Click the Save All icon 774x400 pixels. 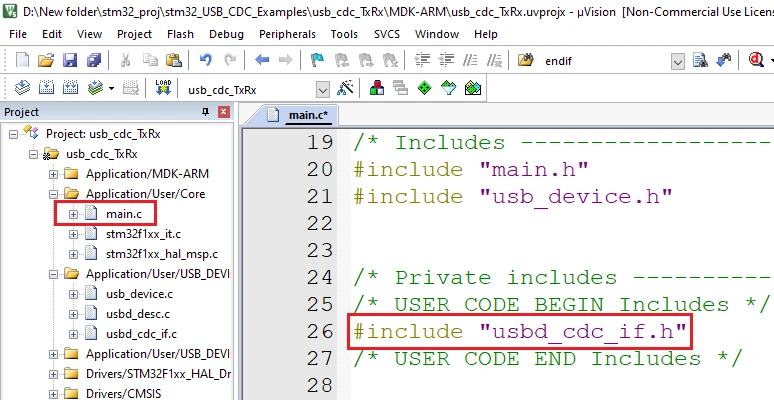[93, 60]
